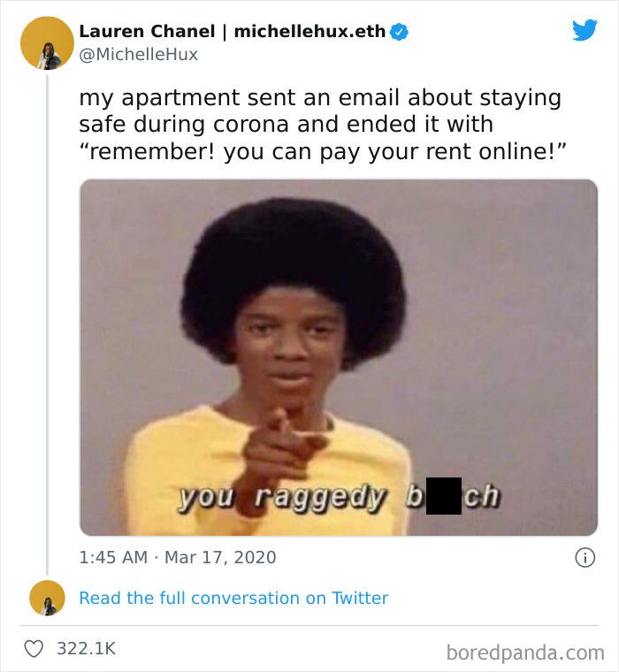
Task: Click the vertical thread line under avatar
Action: tap(47, 325)
